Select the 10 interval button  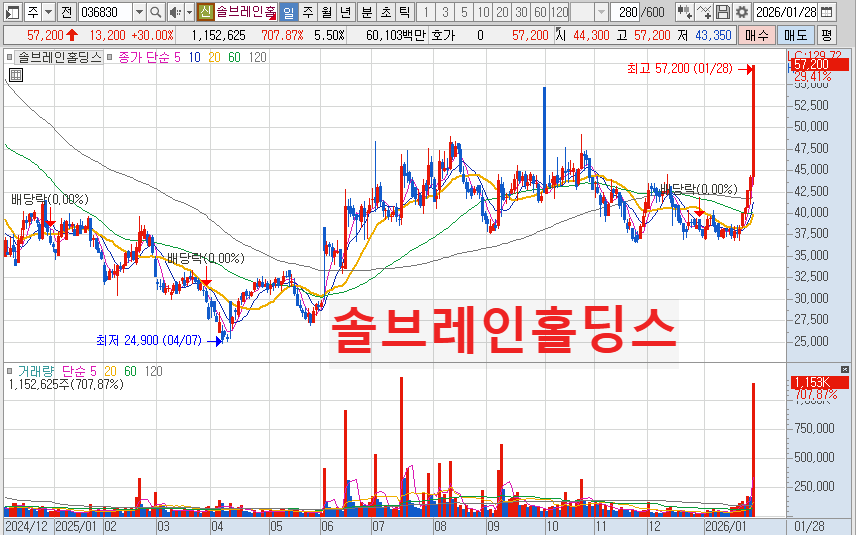pos(483,12)
